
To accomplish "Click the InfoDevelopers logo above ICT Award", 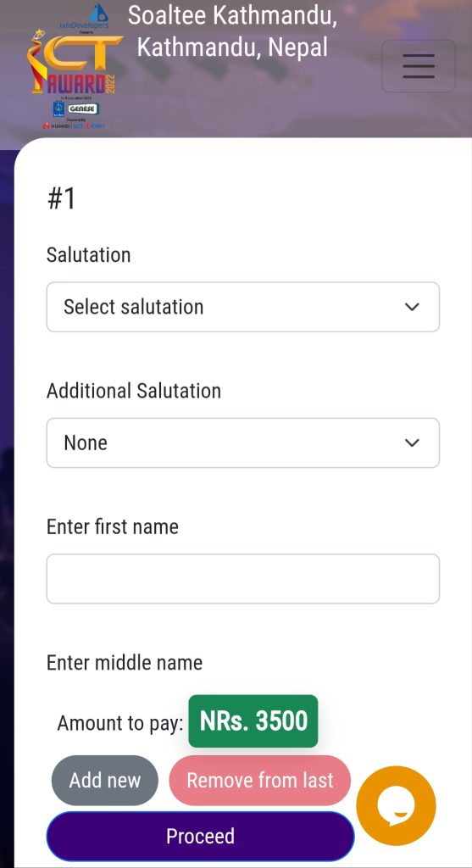I will (x=84, y=17).
